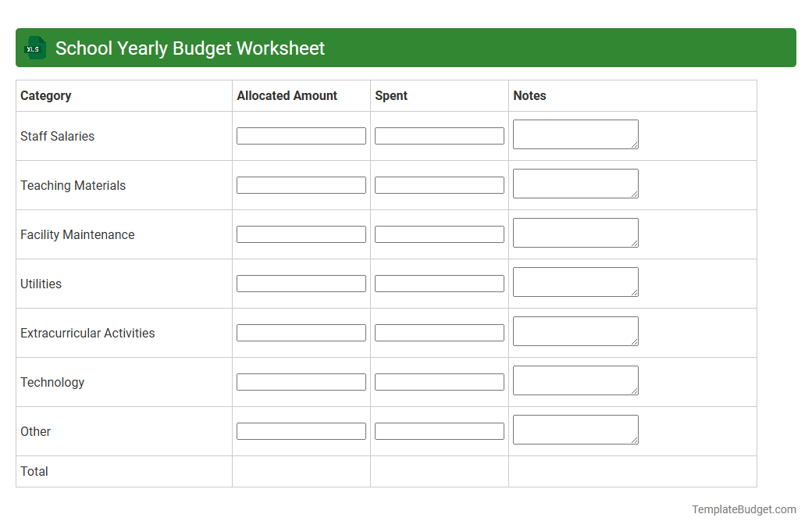Click the Notes box for Other category
Screen dimensions: 812x532
575,429
